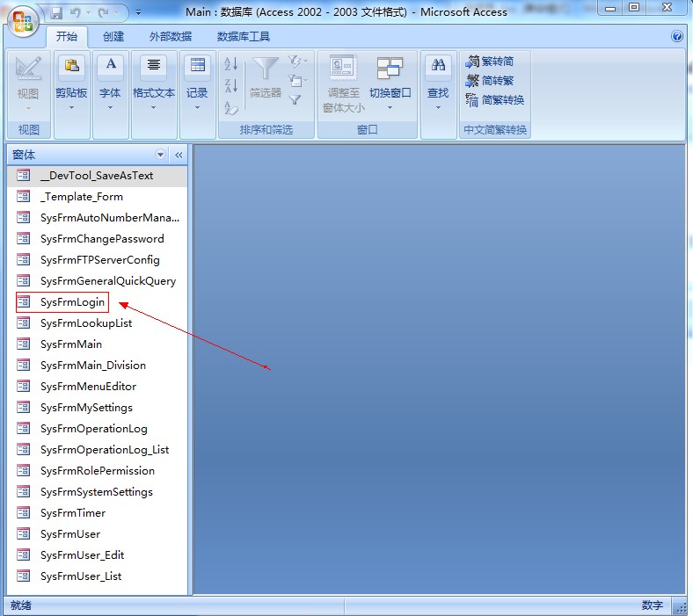Open the 记录 records group icon
Screen dimensions: 693x616
pos(197,68)
